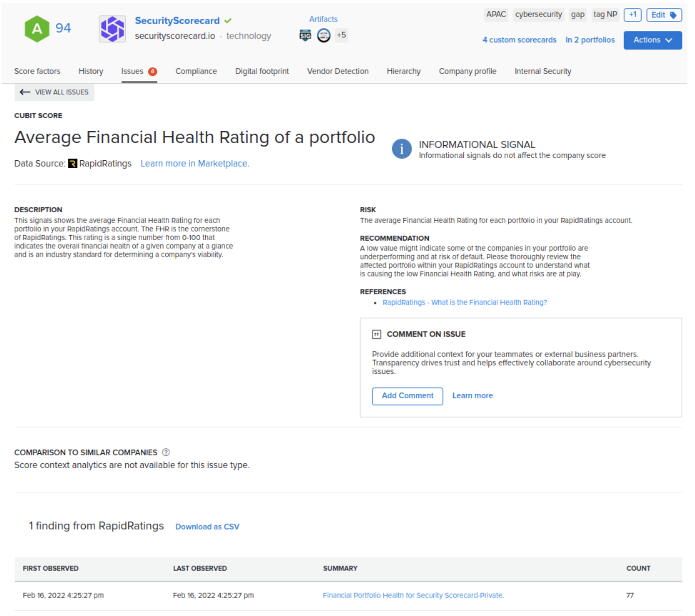Click the Artifacts label link
This screenshot has height=616, width=695.
point(323,19)
